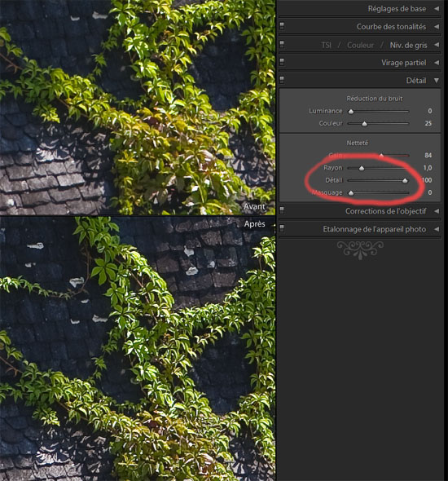Toggle the TSI / Couleur panel switch
Viewport: 448px width, 481px height.
coord(282,45)
